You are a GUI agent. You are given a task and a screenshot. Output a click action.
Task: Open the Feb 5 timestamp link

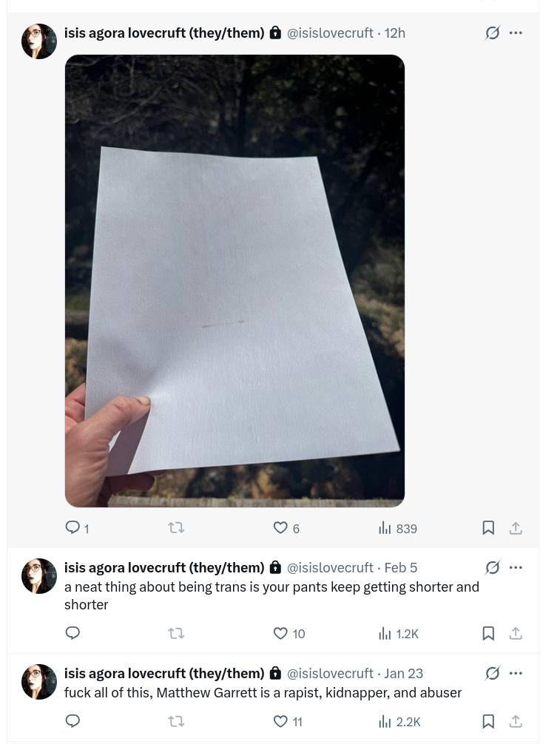pyautogui.click(x=400, y=567)
